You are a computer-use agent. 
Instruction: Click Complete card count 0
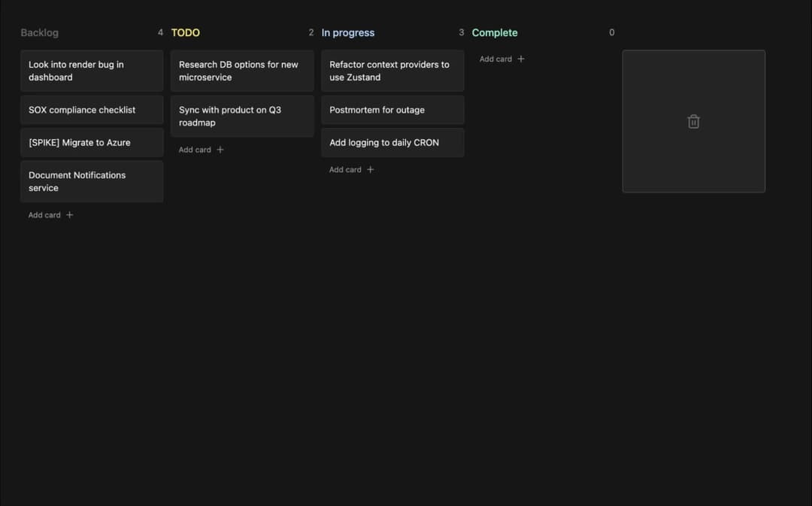pyautogui.click(x=611, y=32)
